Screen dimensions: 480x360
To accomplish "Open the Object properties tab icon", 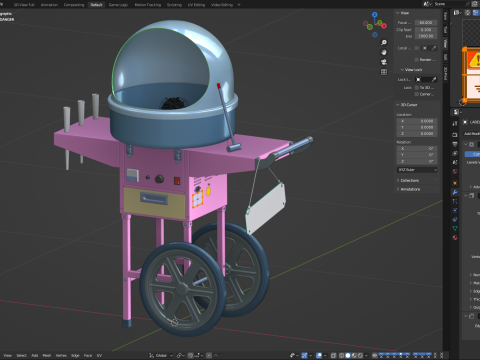I will click(x=455, y=183).
